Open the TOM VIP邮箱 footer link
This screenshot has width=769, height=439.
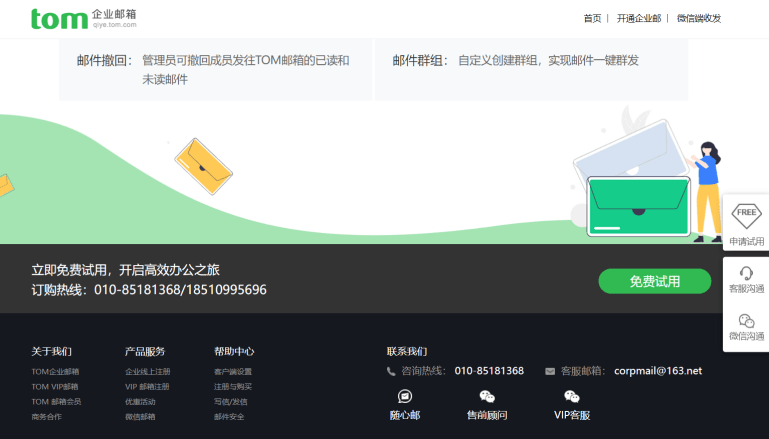tap(55, 386)
